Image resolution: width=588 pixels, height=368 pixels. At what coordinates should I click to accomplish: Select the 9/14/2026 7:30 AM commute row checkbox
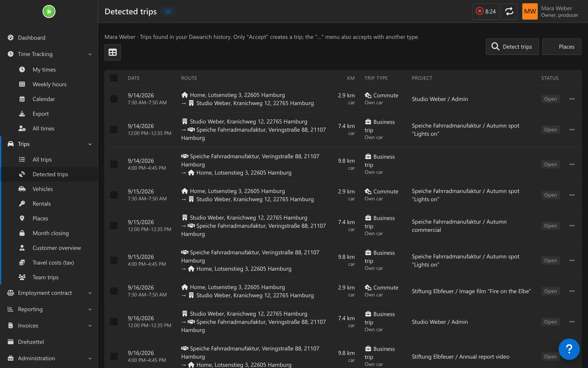pyautogui.click(x=114, y=99)
